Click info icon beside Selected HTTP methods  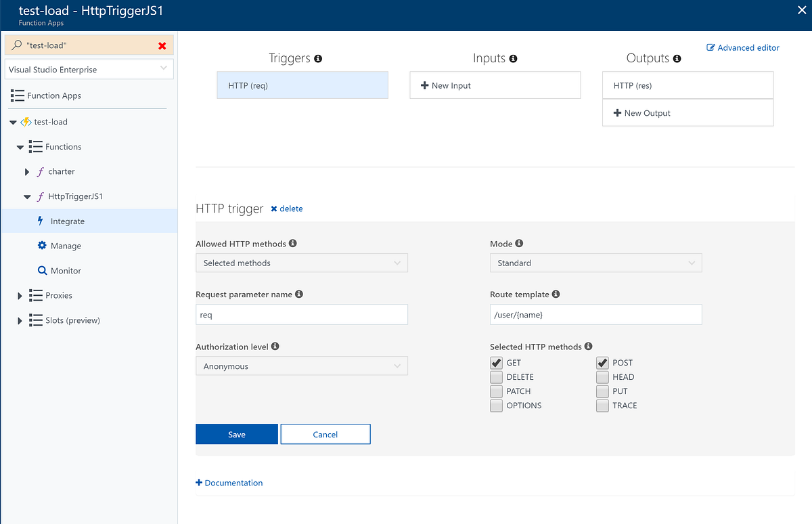coord(588,346)
